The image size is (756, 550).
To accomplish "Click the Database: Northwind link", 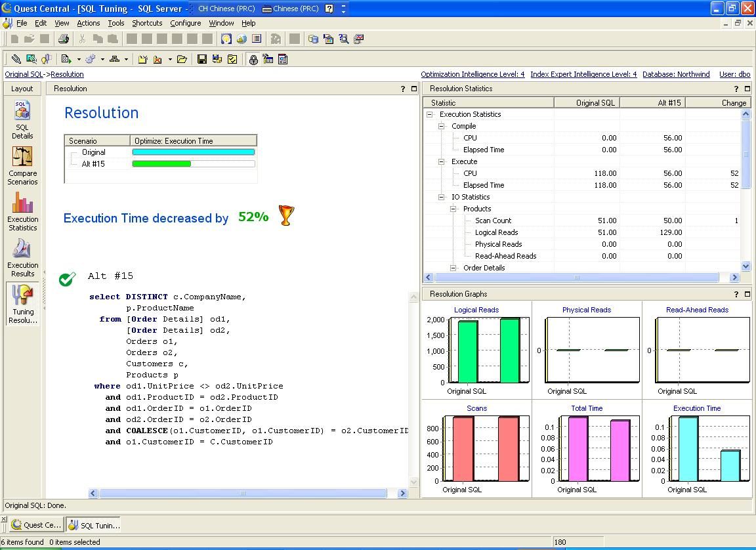I will click(x=676, y=74).
